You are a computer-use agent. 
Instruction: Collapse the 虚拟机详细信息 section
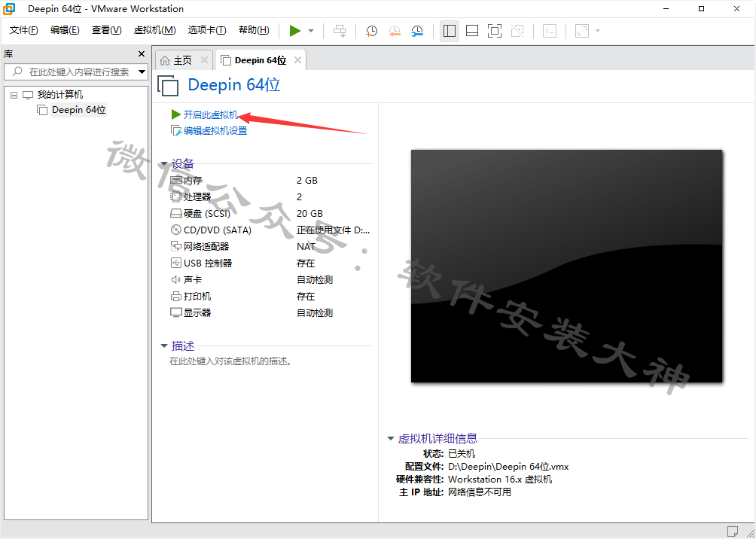click(x=391, y=439)
